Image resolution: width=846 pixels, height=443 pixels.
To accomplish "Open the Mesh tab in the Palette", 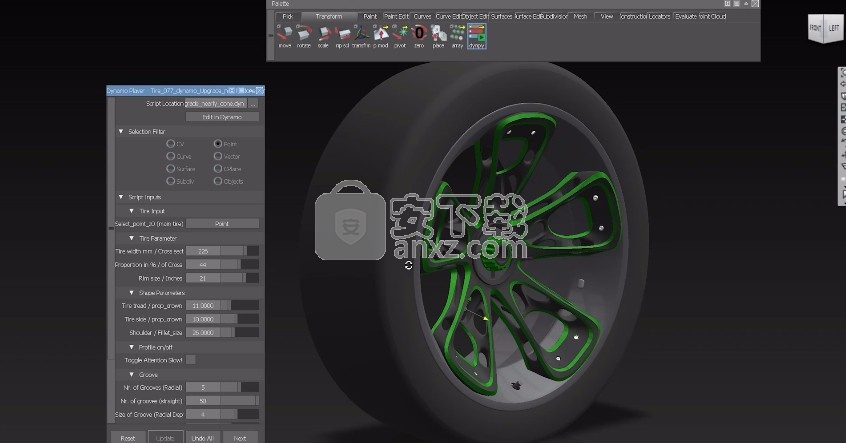I will click(x=580, y=16).
